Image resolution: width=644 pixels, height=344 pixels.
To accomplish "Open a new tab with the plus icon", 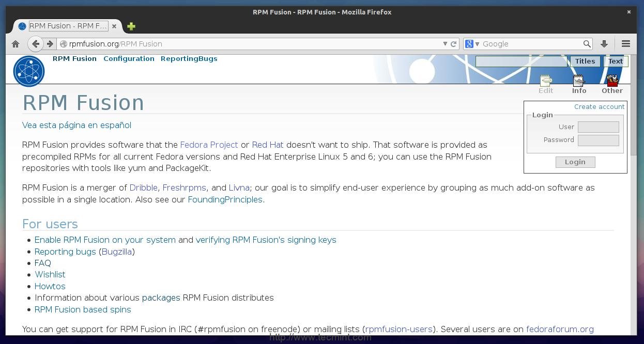I will tap(131, 26).
